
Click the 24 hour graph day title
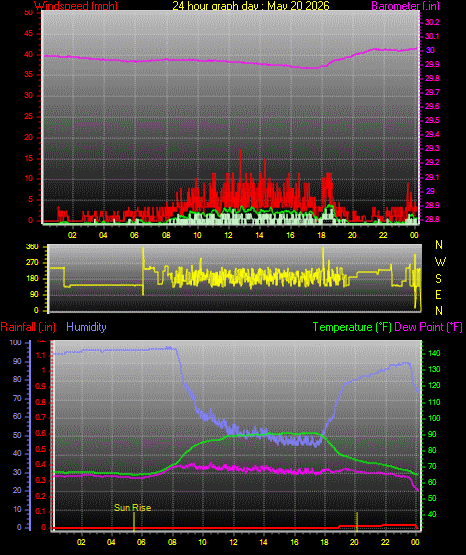251,5
